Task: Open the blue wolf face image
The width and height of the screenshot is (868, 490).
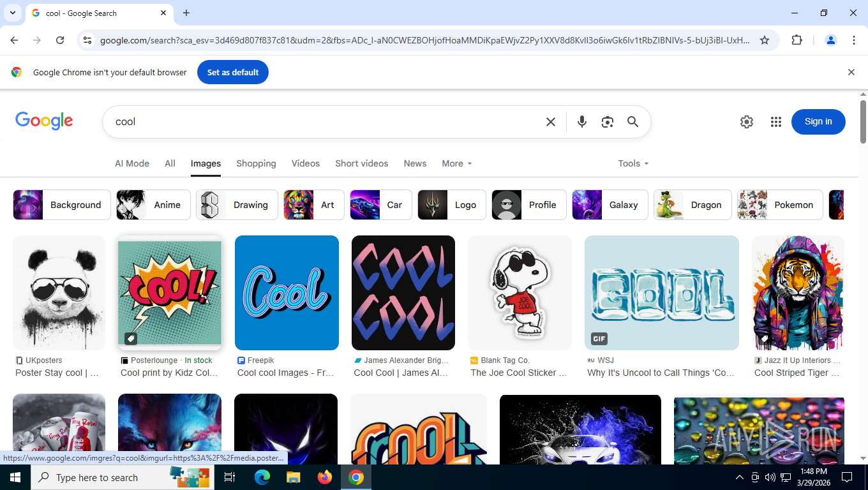Action: pyautogui.click(x=170, y=429)
